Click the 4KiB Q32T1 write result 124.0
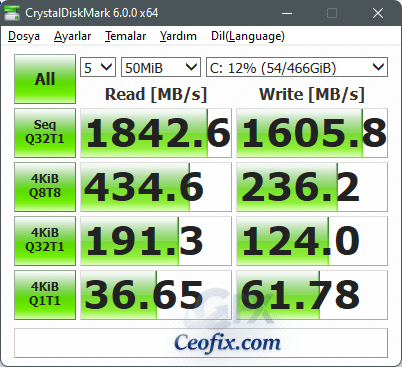The height and width of the screenshot is (367, 402). coord(312,241)
